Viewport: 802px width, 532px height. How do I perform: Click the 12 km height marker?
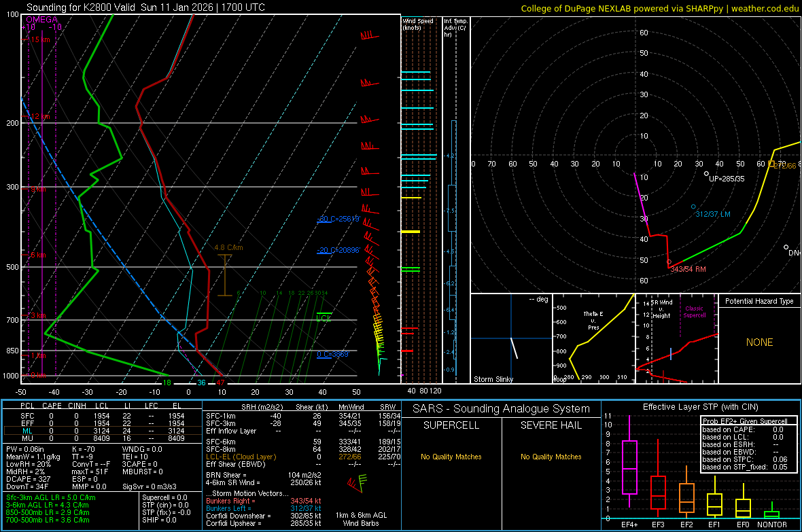(x=40, y=116)
